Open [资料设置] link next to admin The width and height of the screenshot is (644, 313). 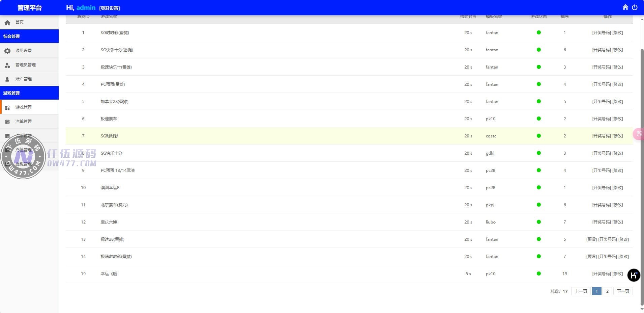click(x=110, y=8)
